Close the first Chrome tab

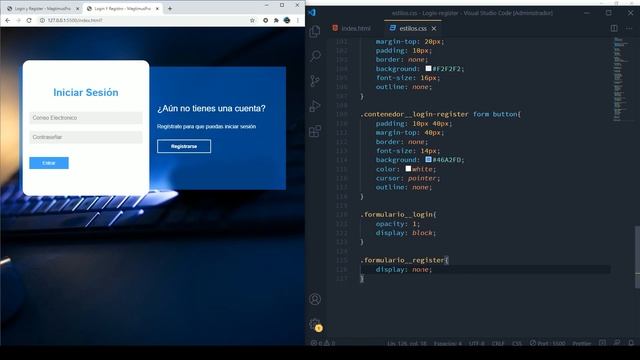tap(78, 8)
